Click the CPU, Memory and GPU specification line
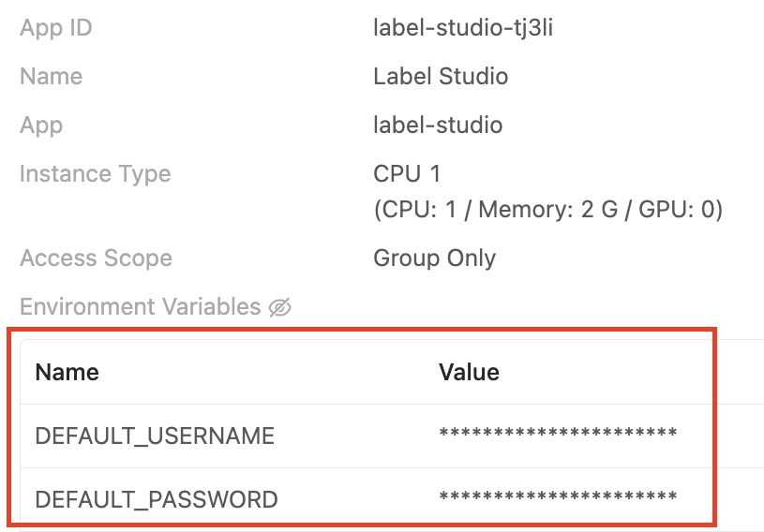Screen dimensions: 764x532 (x=548, y=210)
